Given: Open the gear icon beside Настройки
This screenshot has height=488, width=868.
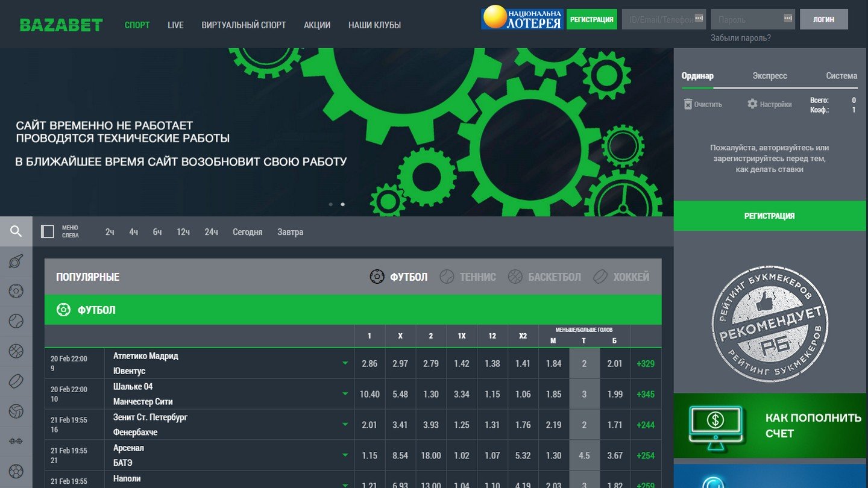Looking at the screenshot, I should click(752, 104).
